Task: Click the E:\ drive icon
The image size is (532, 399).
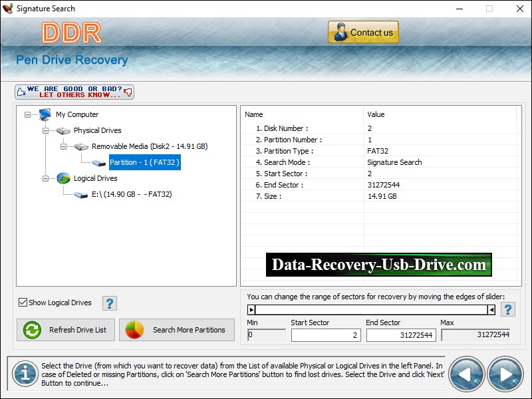Action: point(81,195)
